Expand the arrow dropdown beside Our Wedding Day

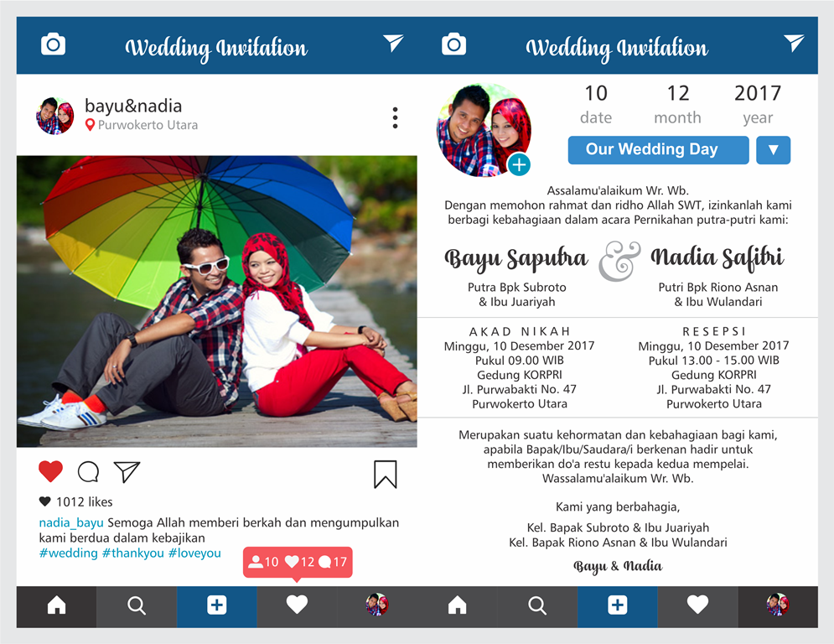774,150
